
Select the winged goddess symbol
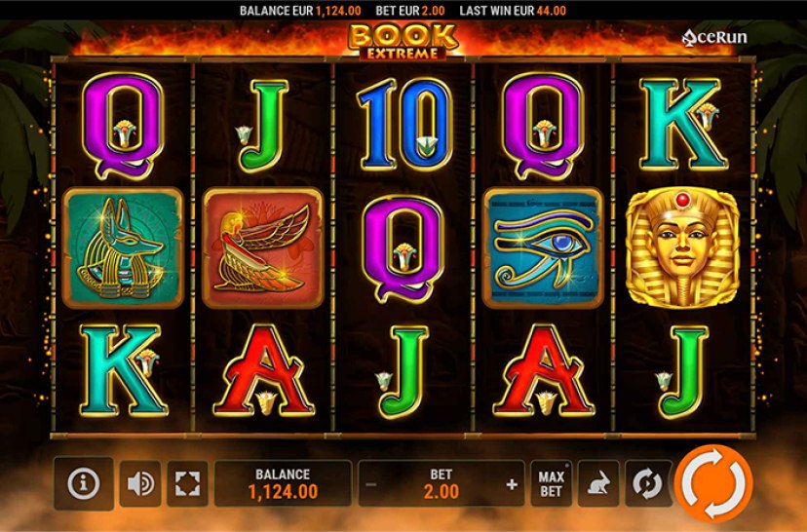pyautogui.click(x=263, y=248)
